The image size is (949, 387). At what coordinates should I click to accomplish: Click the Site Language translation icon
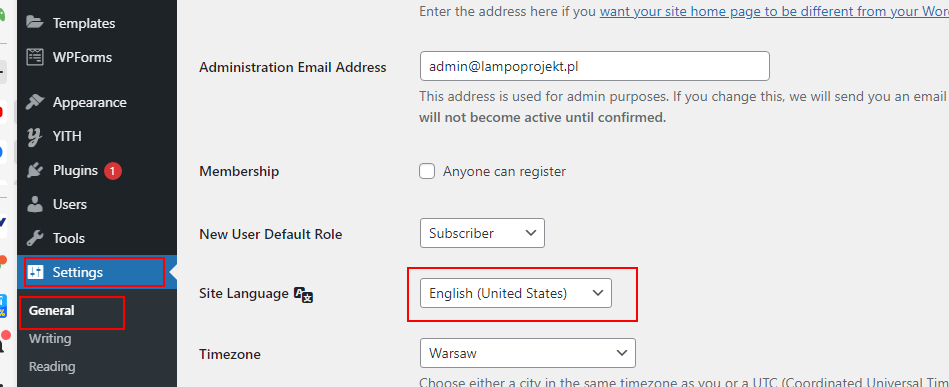point(303,294)
